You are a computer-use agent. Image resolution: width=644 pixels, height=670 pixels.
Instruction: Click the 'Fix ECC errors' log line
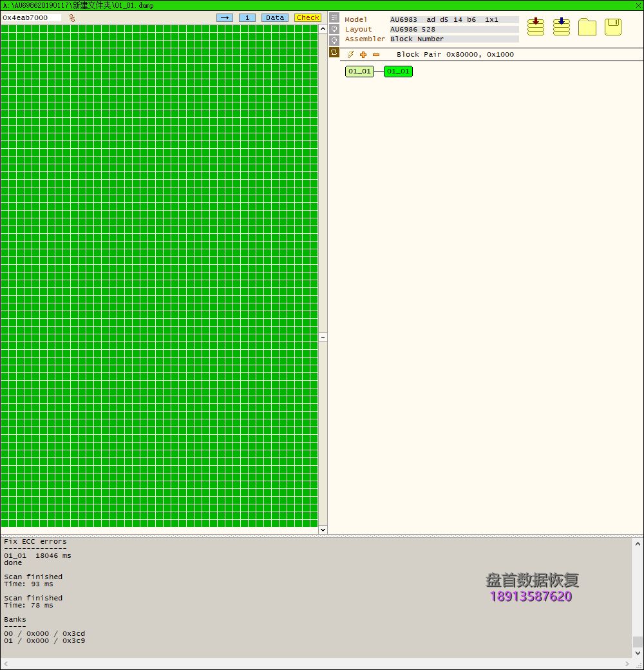pos(35,541)
